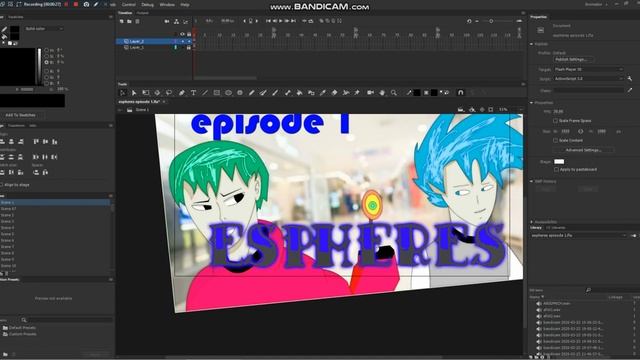Open the Target Flash Player dropdown
This screenshot has height=360, width=640.
[x=589, y=69]
